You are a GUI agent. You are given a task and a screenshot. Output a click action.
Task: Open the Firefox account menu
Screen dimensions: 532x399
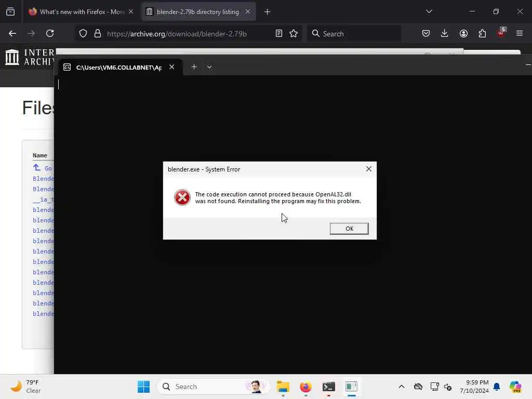(463, 34)
